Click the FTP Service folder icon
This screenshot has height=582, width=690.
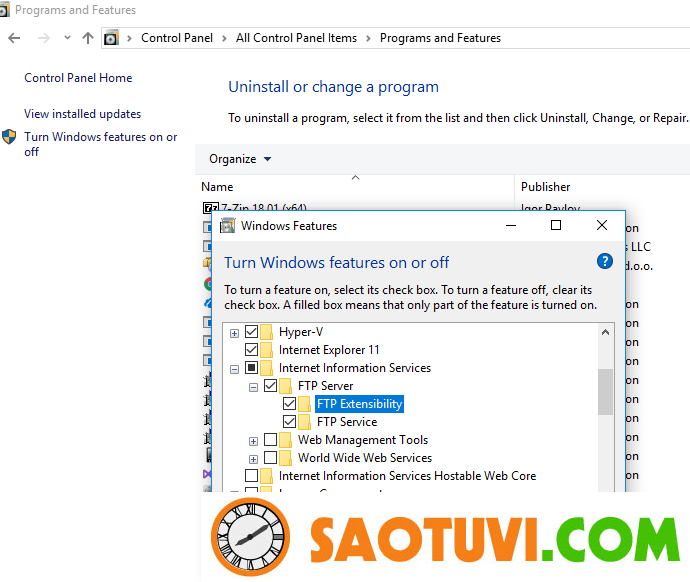(304, 422)
